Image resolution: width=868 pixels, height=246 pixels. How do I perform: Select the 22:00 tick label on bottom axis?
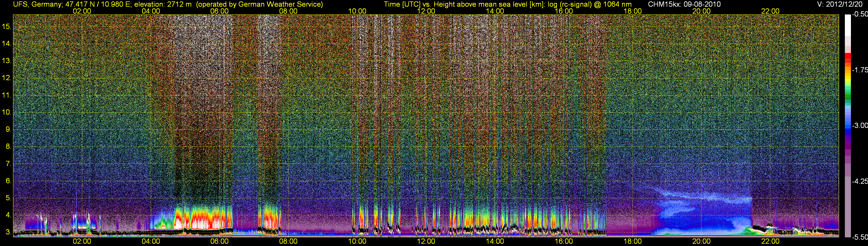coord(770,241)
